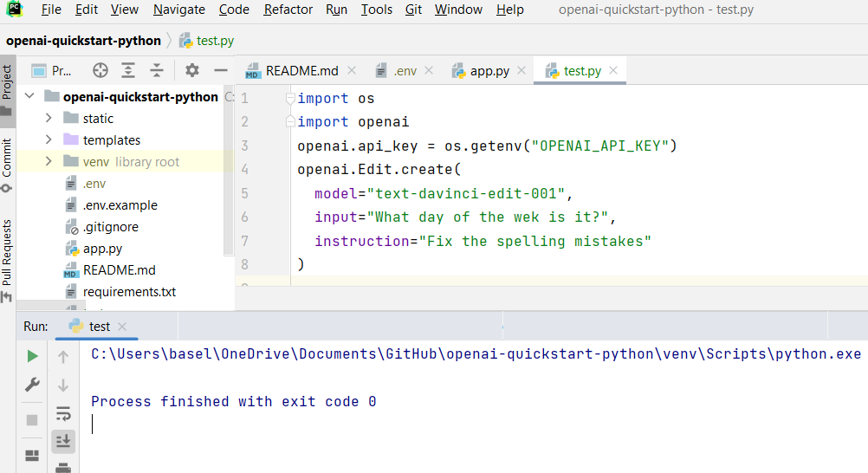Rerun test with green play icon
Screen dimensions: 868x473
(32, 356)
